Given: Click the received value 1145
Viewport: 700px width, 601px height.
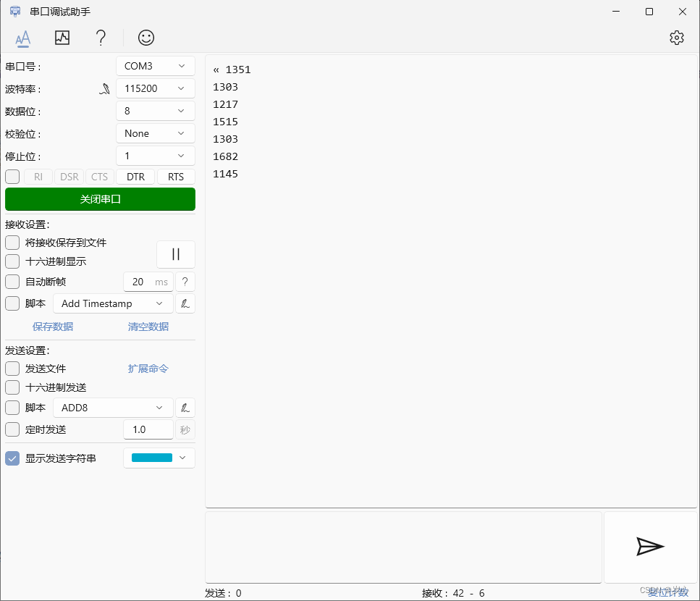Looking at the screenshot, I should [225, 174].
